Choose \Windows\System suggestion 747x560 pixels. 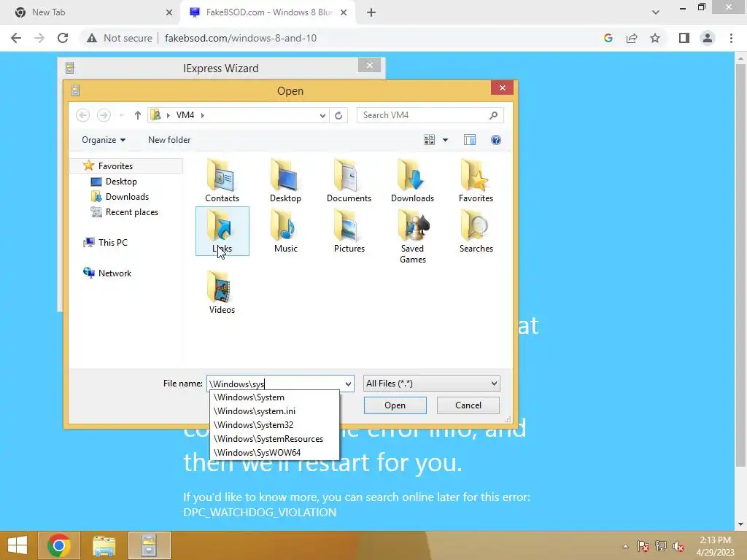(274, 397)
